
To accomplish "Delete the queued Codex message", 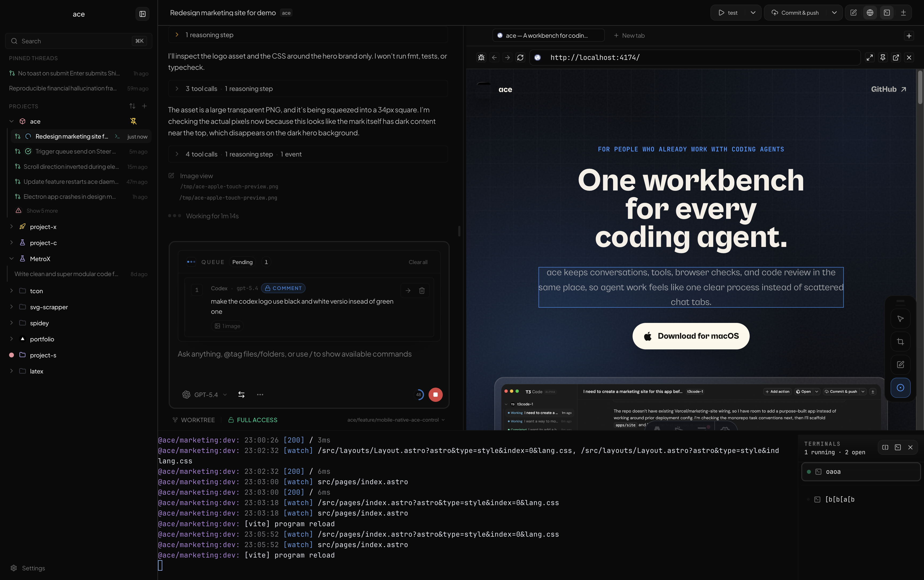I will tap(422, 291).
